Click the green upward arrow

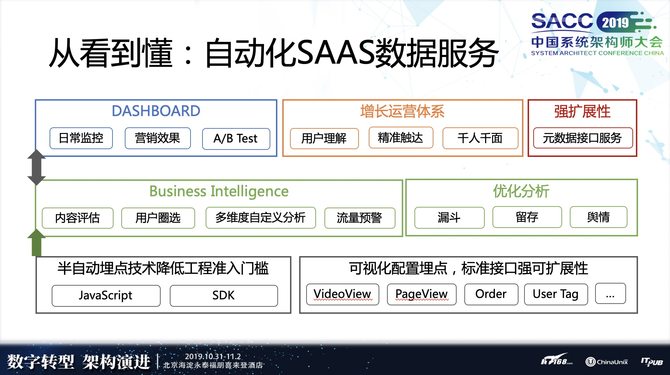[36, 243]
